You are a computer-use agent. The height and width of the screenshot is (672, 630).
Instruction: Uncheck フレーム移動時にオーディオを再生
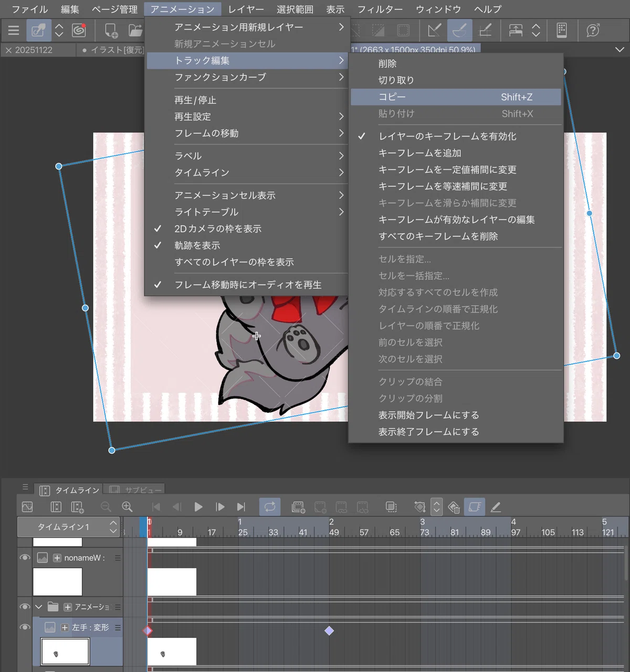[x=247, y=285]
